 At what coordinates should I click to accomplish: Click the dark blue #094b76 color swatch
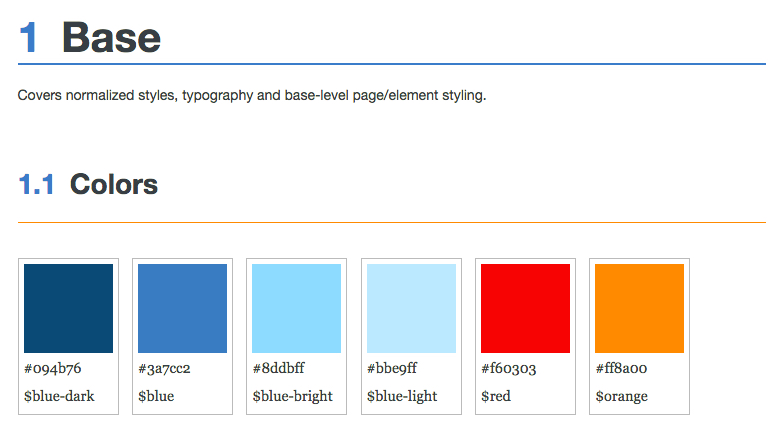[x=68, y=308]
